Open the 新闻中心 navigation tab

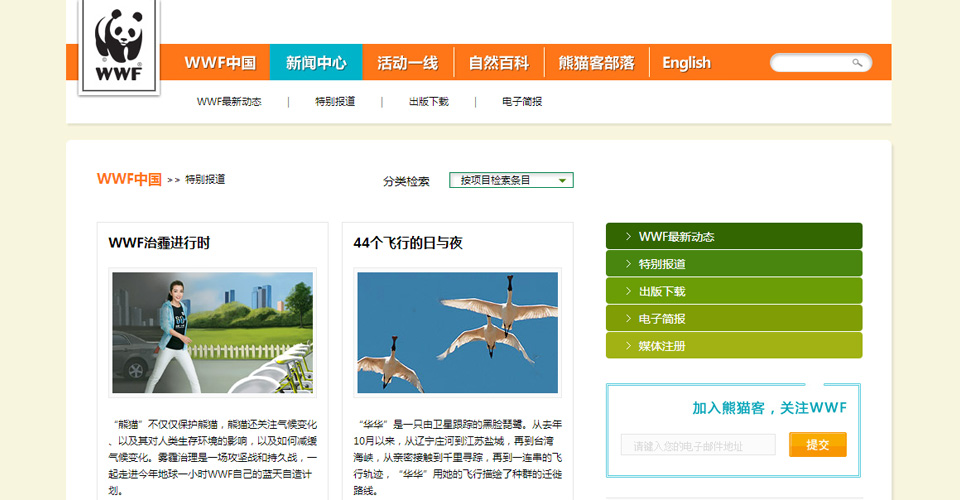(316, 62)
